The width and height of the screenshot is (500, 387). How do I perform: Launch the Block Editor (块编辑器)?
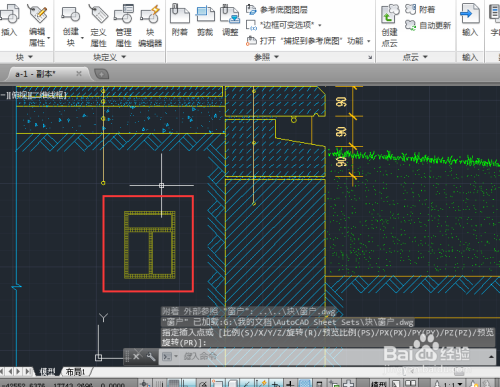[150, 14]
